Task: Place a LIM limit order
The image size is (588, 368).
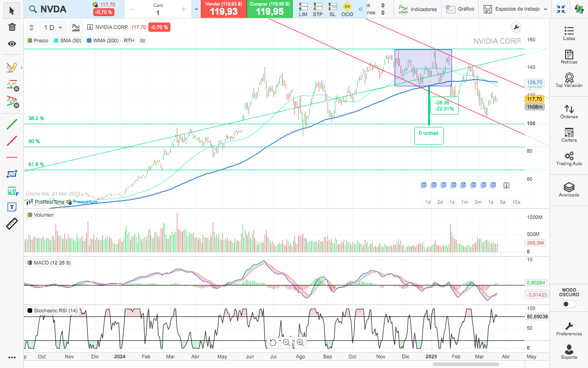Action: click(303, 9)
